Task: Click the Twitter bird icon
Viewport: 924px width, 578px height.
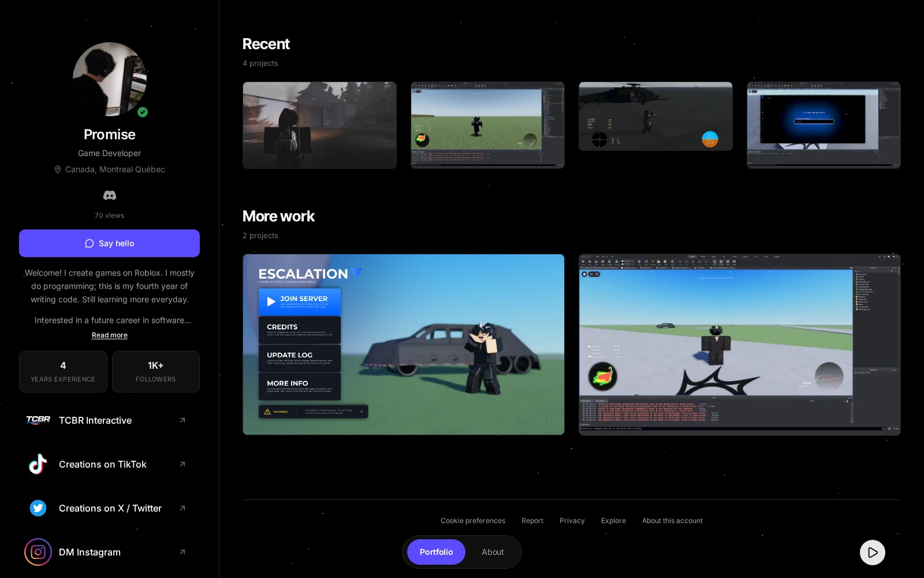Action: (x=38, y=508)
